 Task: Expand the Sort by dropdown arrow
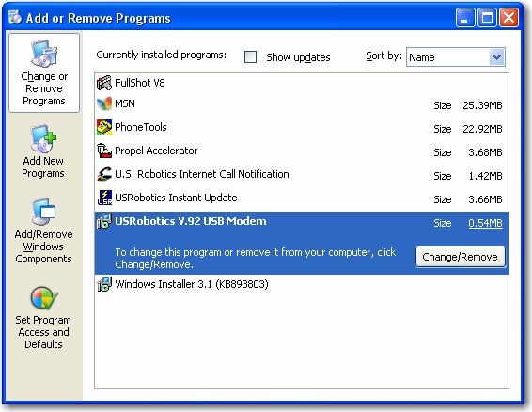(496, 57)
